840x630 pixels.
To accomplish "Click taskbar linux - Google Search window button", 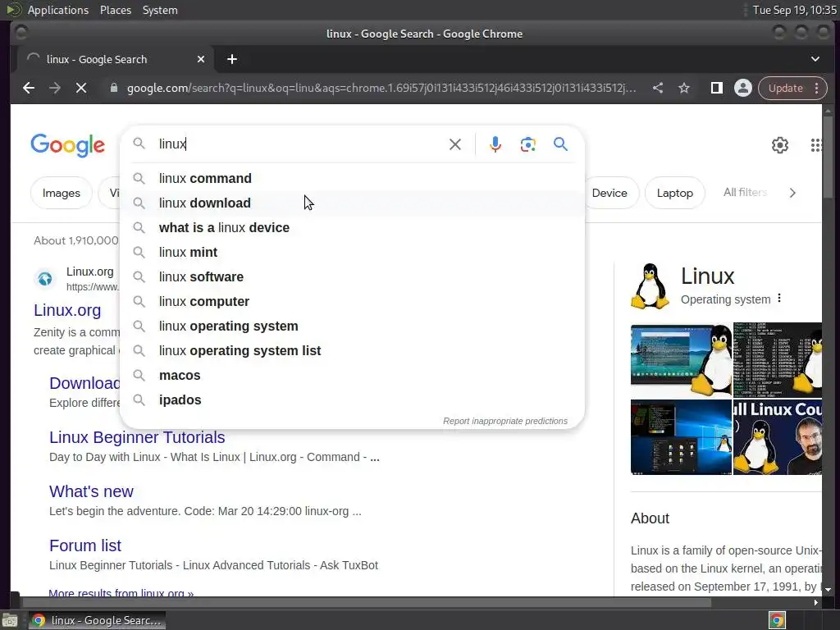I will (97, 620).
